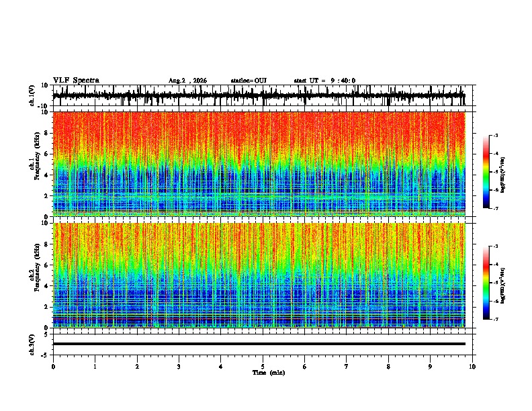Click tick label "6" on the Time axis
This screenshot has width=532, height=411.
click(x=305, y=367)
